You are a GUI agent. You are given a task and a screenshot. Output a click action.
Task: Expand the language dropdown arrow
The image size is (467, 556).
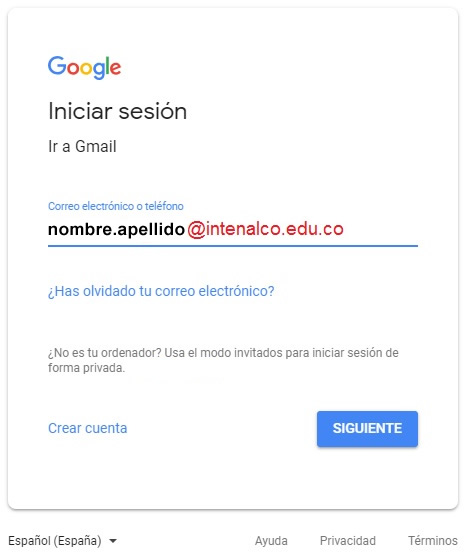(x=113, y=541)
